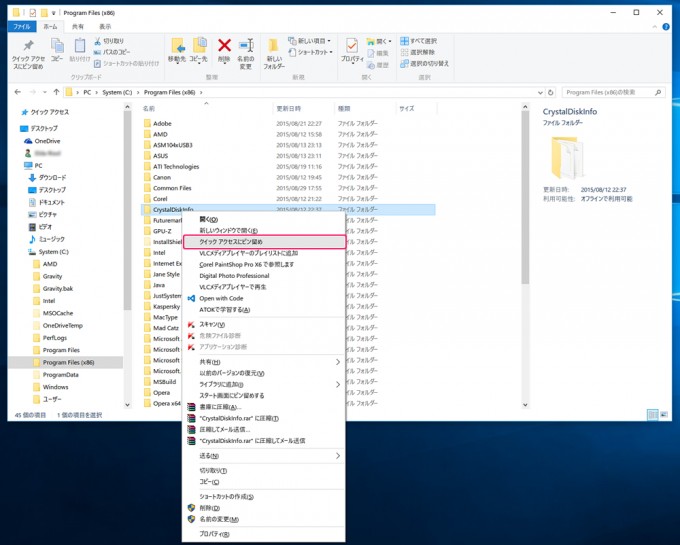Viewport: 680px width, 545px height.
Task: Click Open with Code VS Code entry
Action: (x=263, y=298)
